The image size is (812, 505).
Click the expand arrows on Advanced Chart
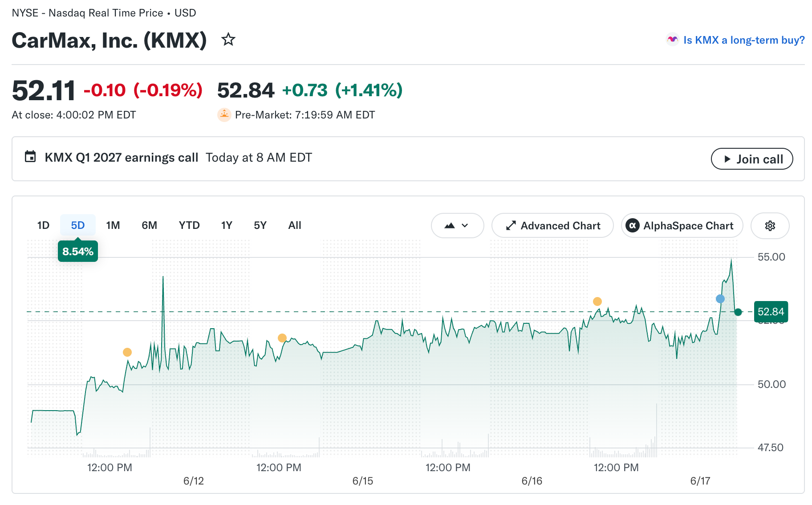tap(511, 226)
